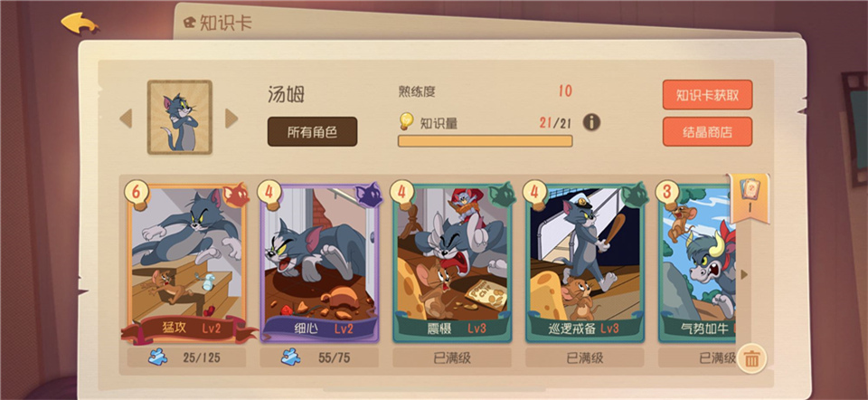Select the 震慑 Lv3 card

452,263
